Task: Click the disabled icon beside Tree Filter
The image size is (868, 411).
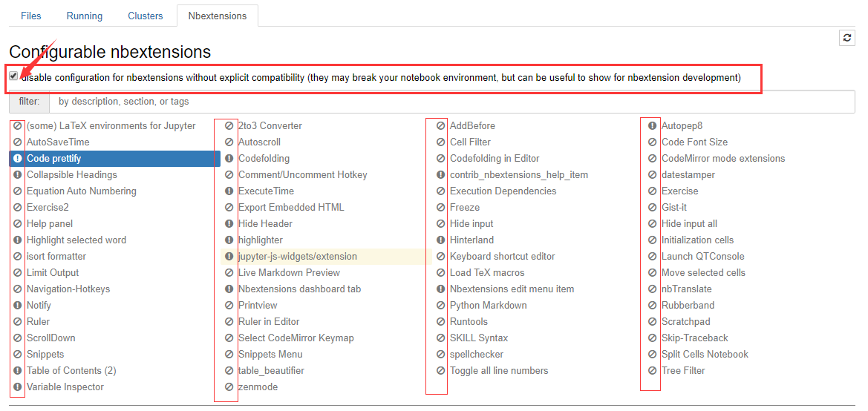Action: tap(652, 371)
